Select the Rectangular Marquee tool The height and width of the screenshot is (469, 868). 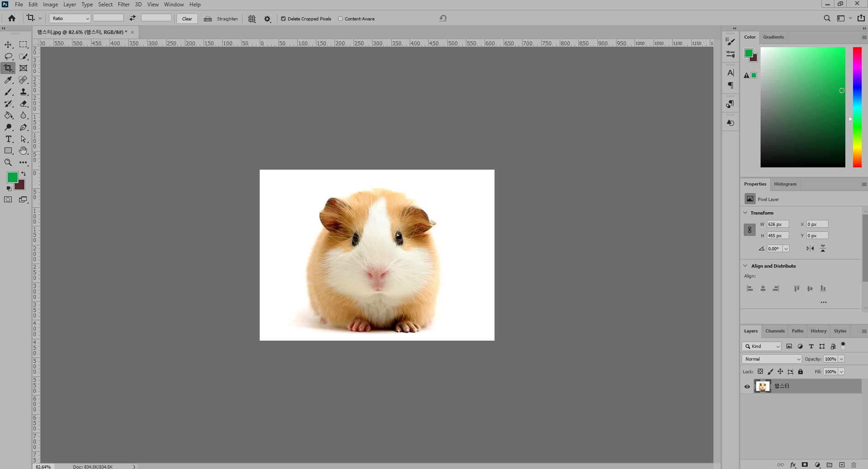23,44
